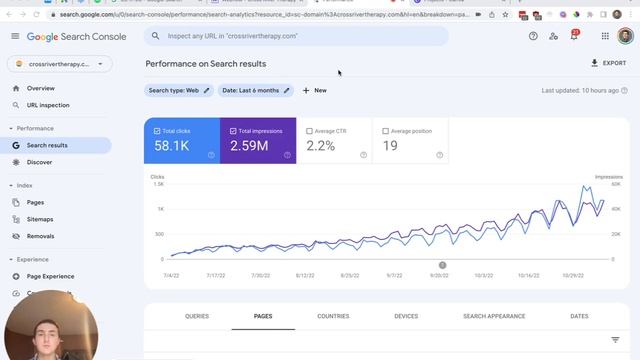The width and height of the screenshot is (640, 360).
Task: Toggle the Total clicks checkbox
Action: click(x=157, y=131)
